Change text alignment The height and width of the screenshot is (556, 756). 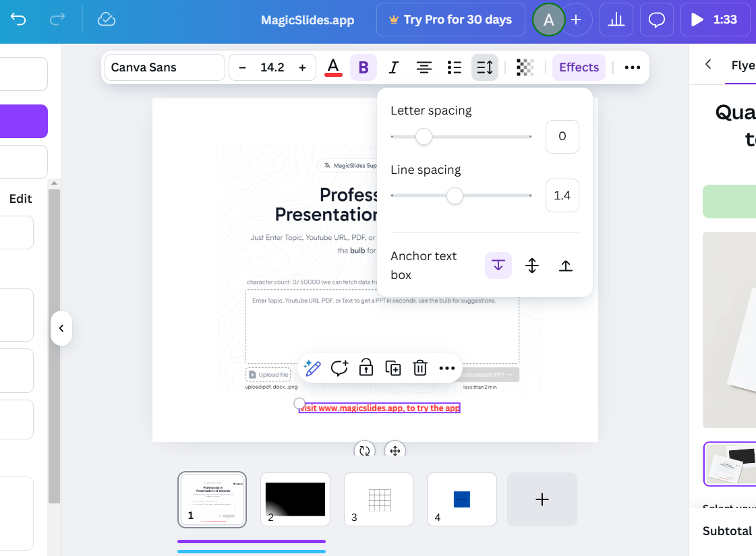424,67
